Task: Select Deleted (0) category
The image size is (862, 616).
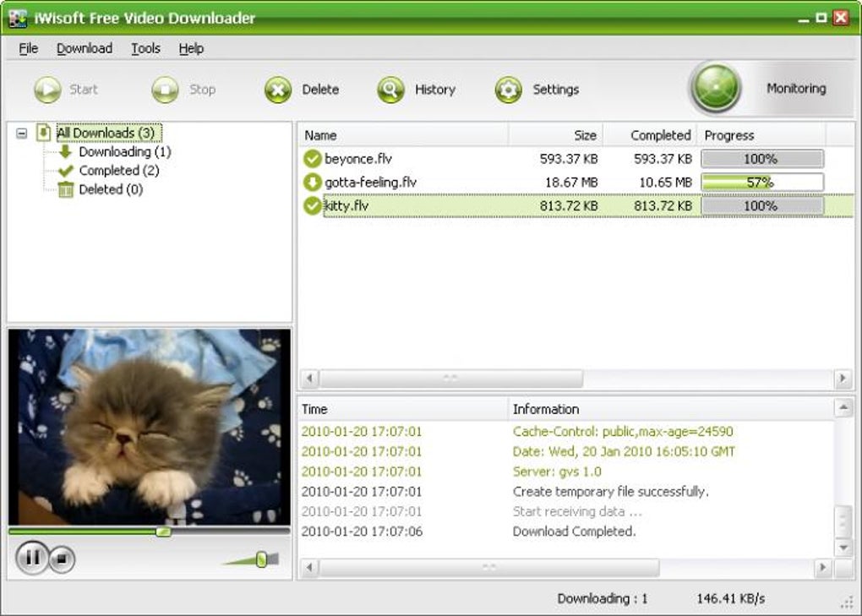Action: click(x=111, y=189)
